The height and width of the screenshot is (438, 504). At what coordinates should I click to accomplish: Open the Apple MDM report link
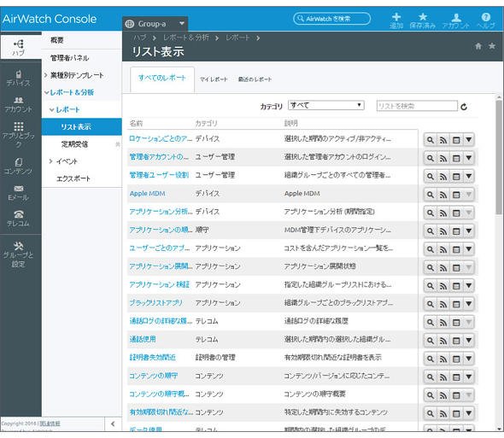point(147,194)
